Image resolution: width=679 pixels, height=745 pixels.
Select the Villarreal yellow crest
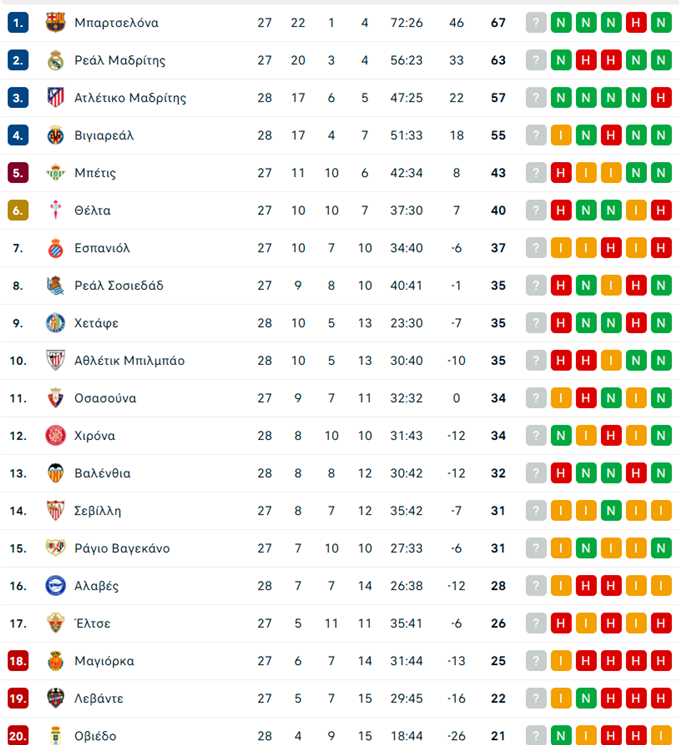55,135
